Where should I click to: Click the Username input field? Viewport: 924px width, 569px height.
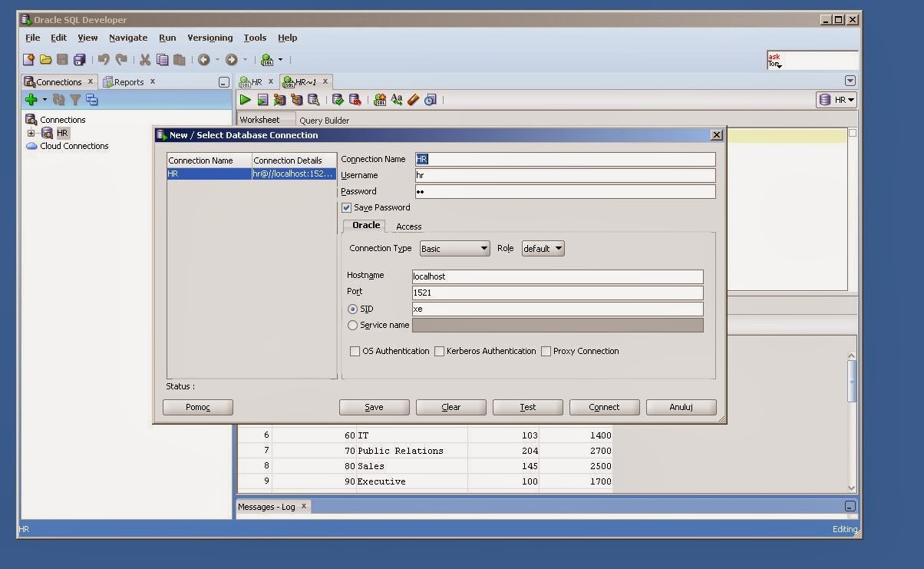pyautogui.click(x=565, y=175)
